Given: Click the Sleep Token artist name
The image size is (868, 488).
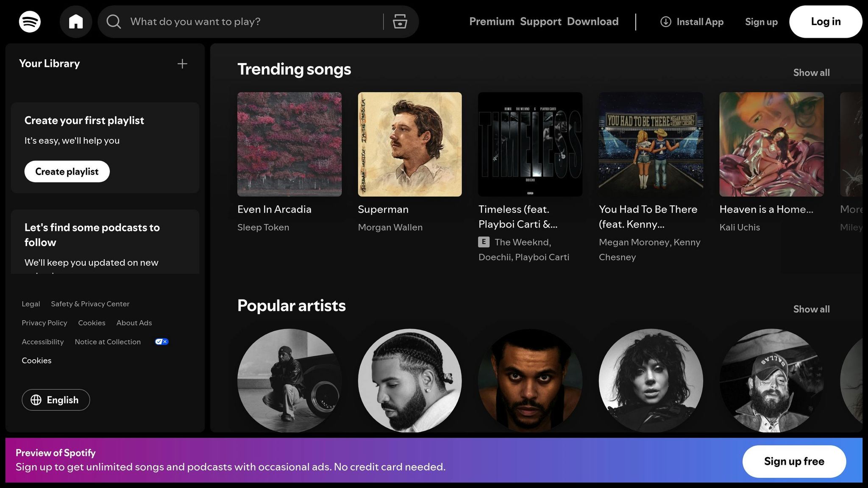Looking at the screenshot, I should point(263,227).
